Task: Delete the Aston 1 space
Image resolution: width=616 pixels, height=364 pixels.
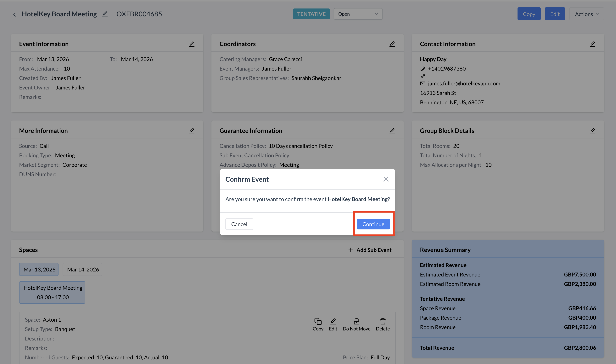Action: pyautogui.click(x=383, y=324)
